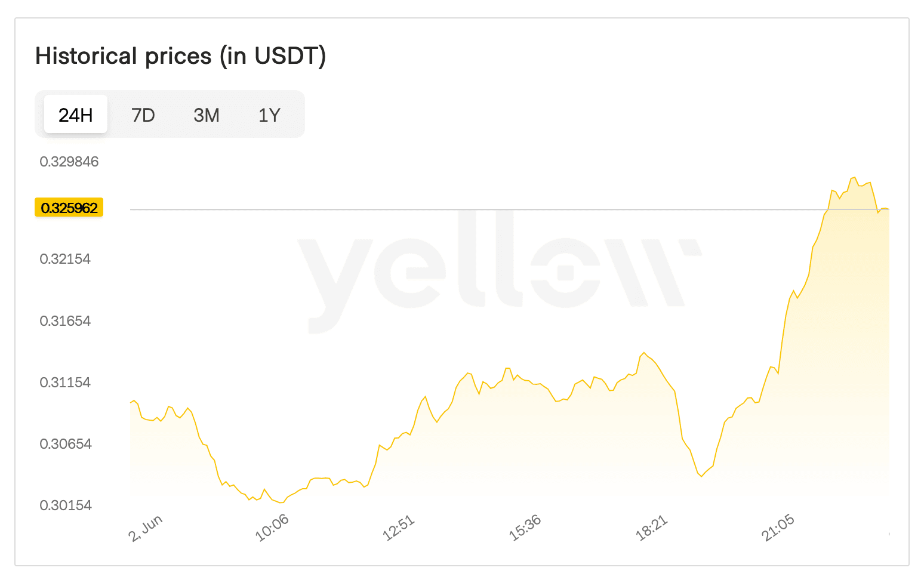Select the 10:06 time axis label
Image resolution: width=924 pixels, height=586 pixels.
click(272, 528)
